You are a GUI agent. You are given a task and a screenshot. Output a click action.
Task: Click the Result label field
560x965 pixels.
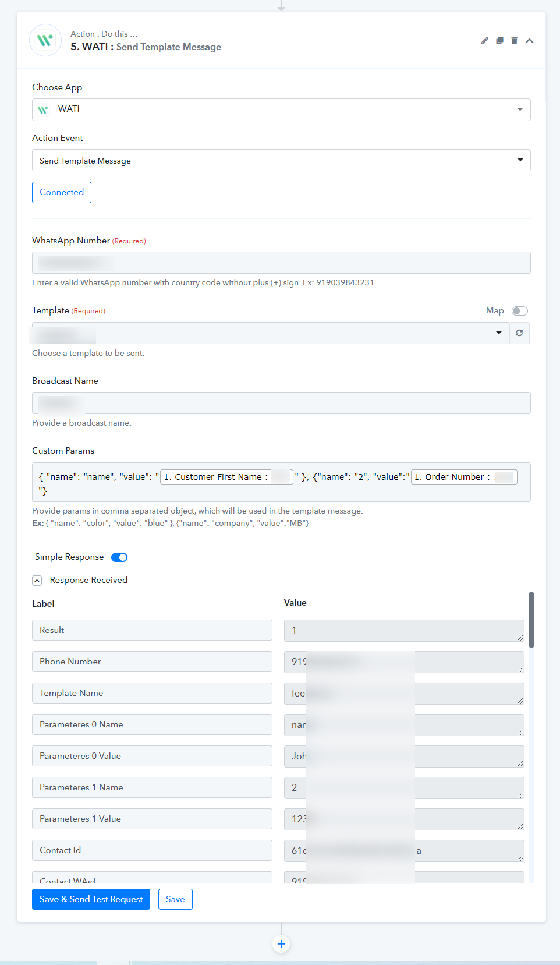coord(152,630)
